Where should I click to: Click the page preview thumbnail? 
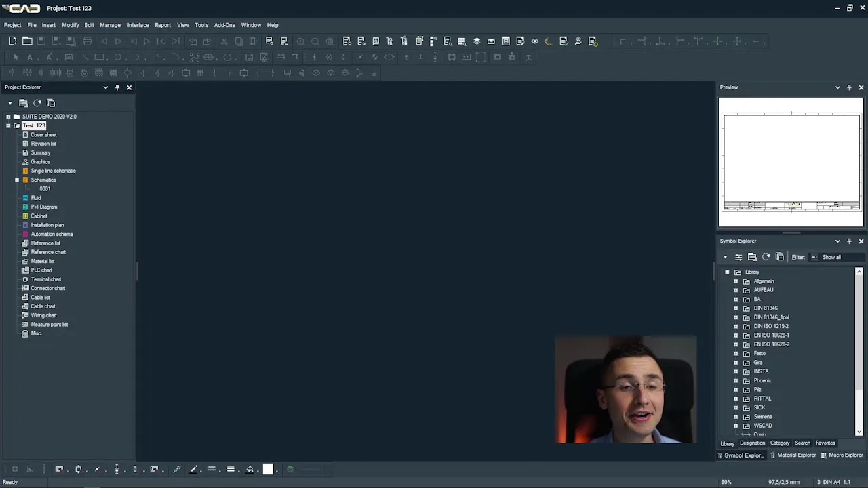(791, 162)
